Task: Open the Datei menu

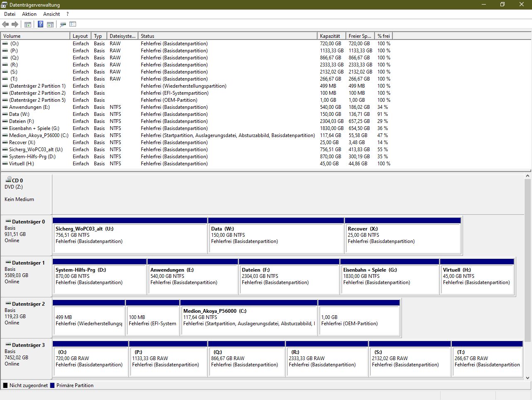Action: (10, 14)
